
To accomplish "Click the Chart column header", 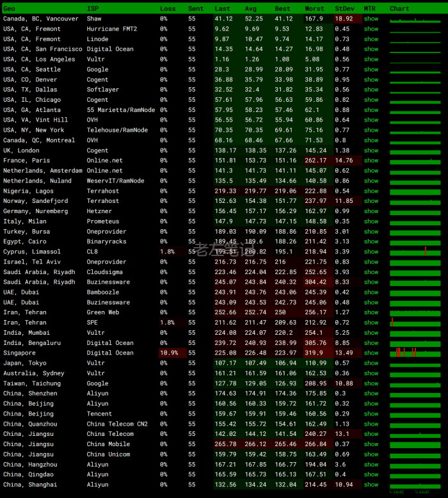I will click(399, 8).
